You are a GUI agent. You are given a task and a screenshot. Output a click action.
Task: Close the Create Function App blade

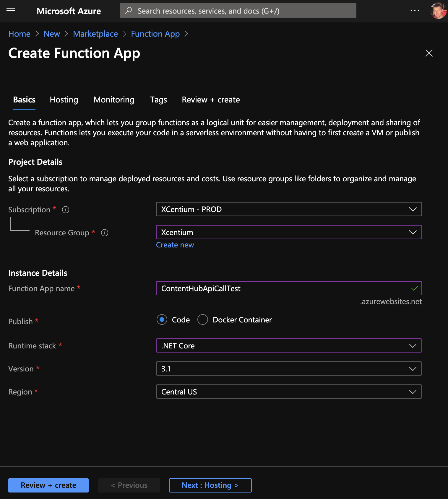coord(429,53)
